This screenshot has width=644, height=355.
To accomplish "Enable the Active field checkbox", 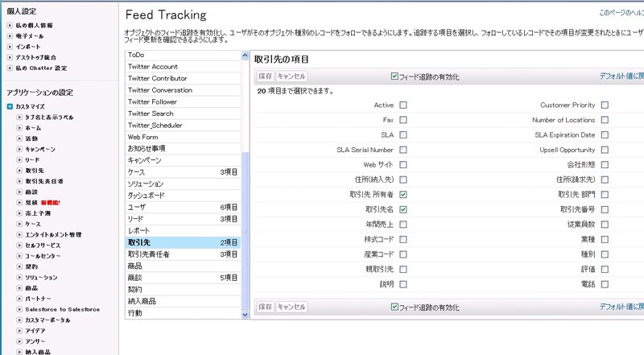I will (x=403, y=105).
